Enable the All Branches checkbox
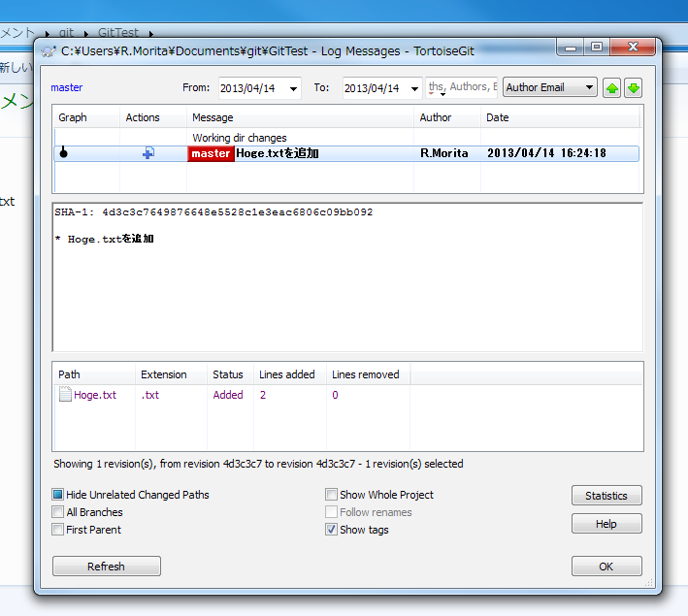Screen dimensions: 688x616 [58, 512]
